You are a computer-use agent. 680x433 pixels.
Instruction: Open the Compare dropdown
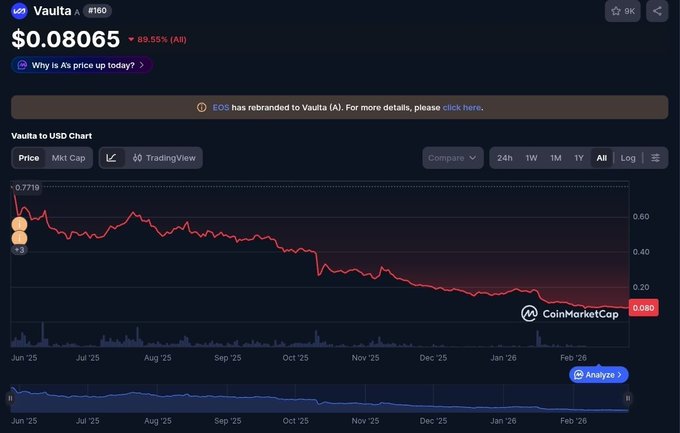tap(453, 158)
